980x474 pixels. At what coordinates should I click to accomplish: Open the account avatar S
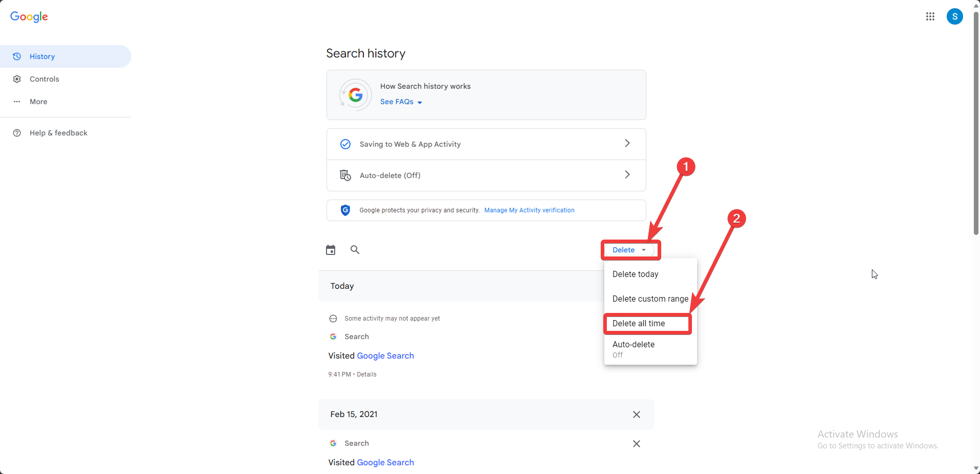tap(954, 16)
